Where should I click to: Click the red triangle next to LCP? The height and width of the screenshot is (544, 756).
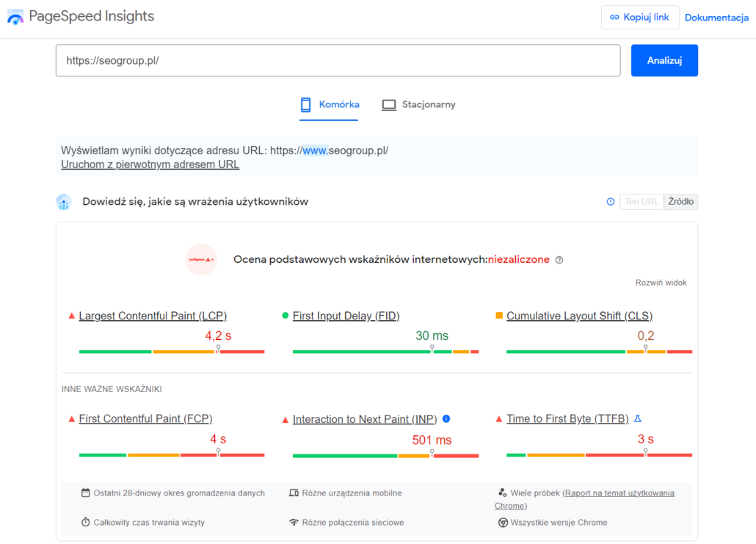click(x=71, y=316)
